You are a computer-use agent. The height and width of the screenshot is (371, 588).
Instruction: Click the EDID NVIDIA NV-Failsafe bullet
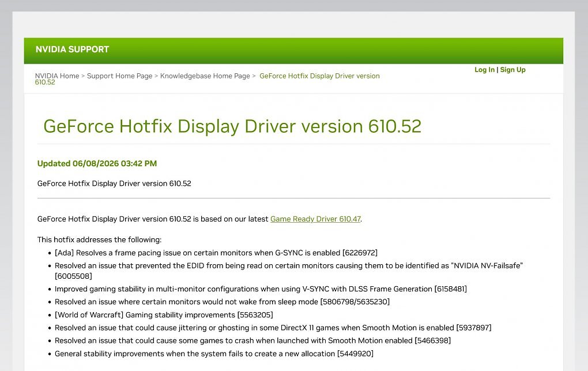[289, 271]
